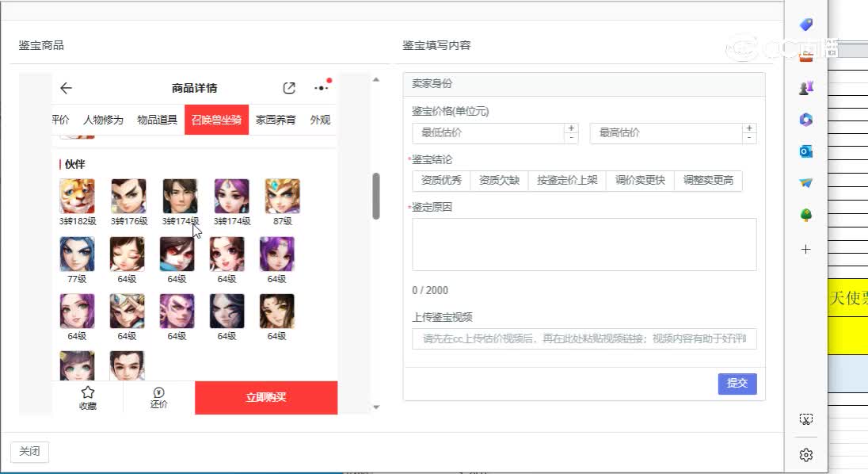This screenshot has height=474, width=868.
Task: Open the three-dot more menu with red badge
Action: pyautogui.click(x=322, y=87)
